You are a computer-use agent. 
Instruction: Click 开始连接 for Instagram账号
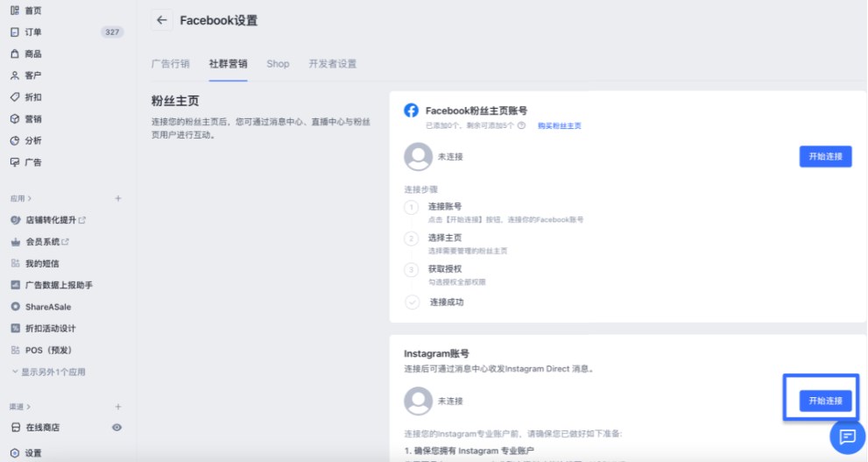click(x=825, y=401)
